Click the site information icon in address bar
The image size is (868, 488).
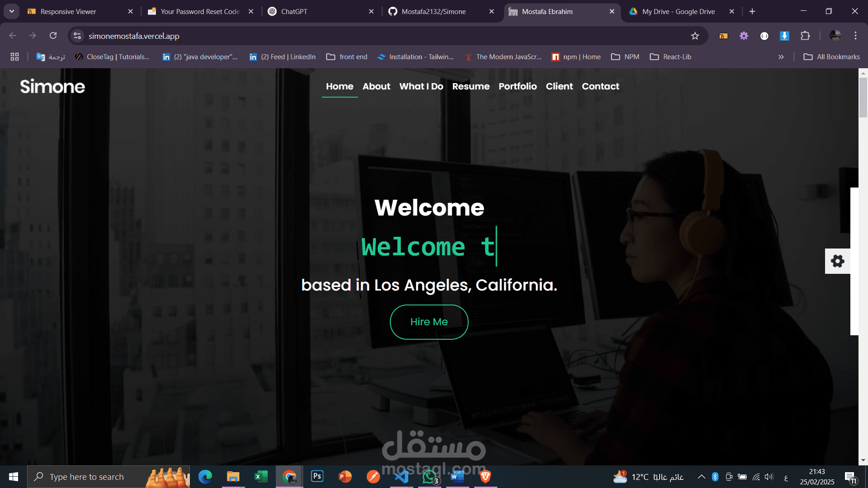[x=77, y=36]
